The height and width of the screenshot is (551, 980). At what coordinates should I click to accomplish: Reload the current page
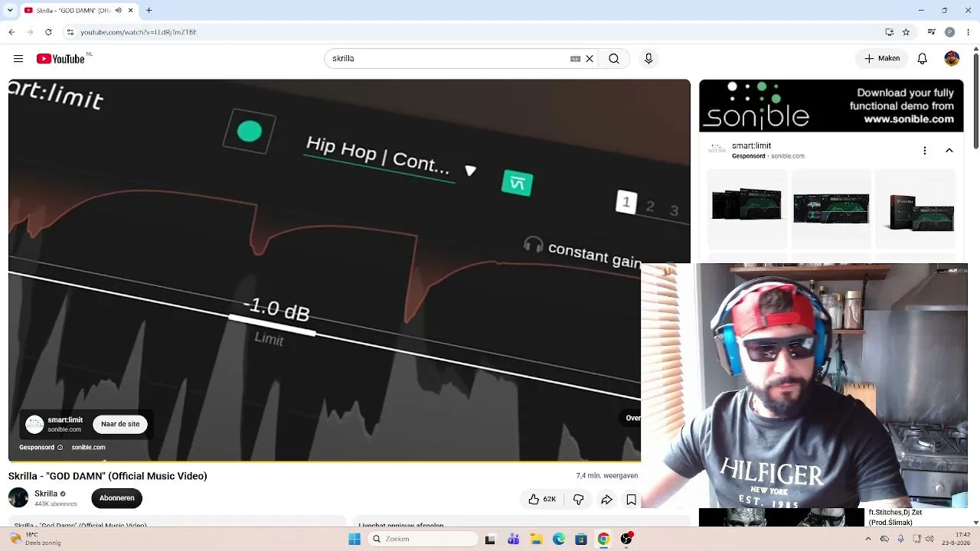(48, 32)
